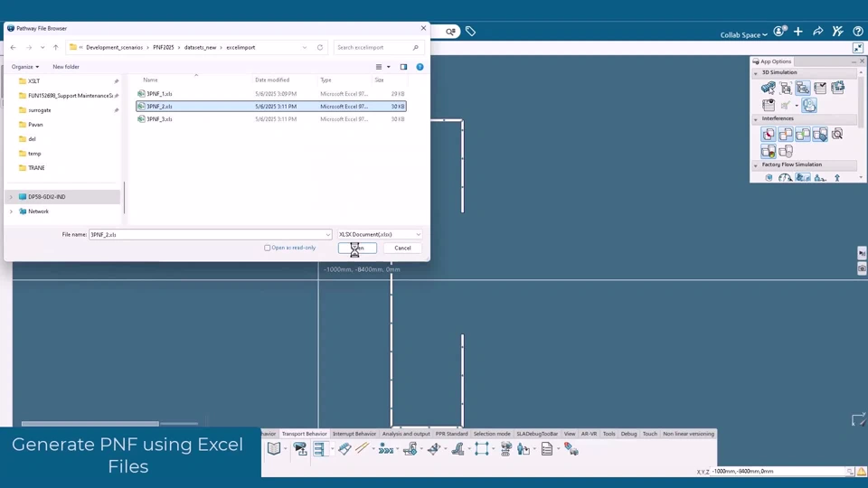
Task: Select the 3PNF_3.xls file
Action: 160,119
